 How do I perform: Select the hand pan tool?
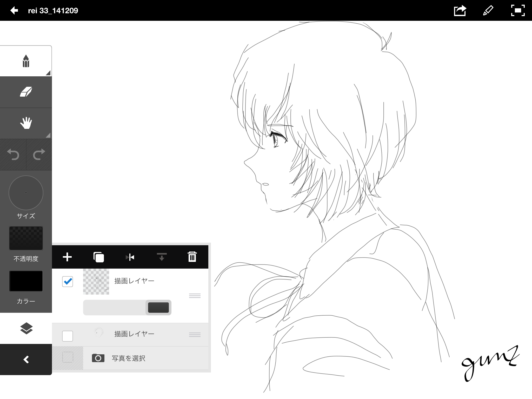coord(26,123)
